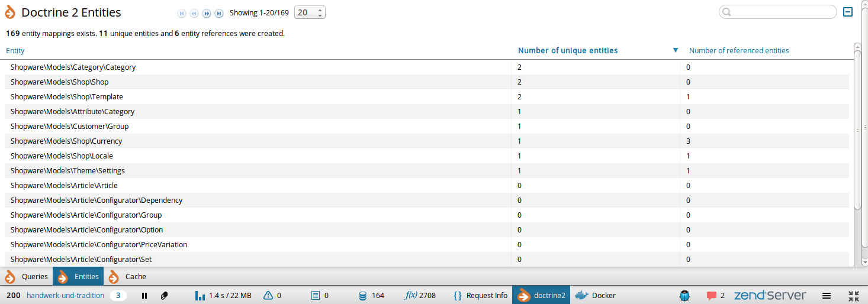This screenshot has height=304, width=868.
Task: Click the handwerk-und-tradition request link
Action: pyautogui.click(x=66, y=295)
